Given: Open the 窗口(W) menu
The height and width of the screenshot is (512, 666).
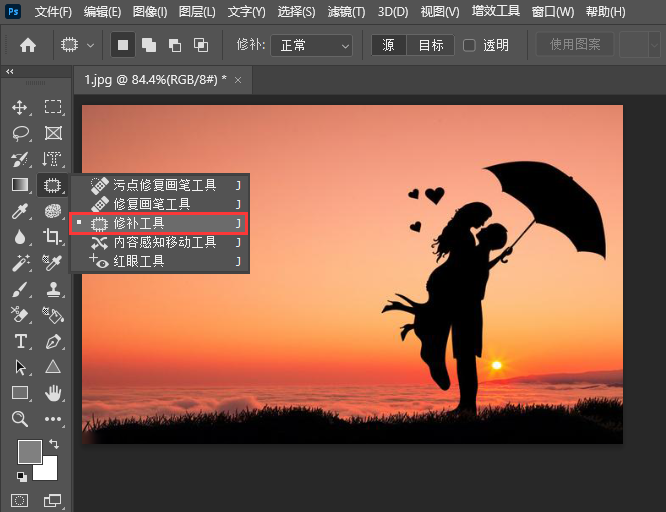Looking at the screenshot, I should click(x=553, y=12).
